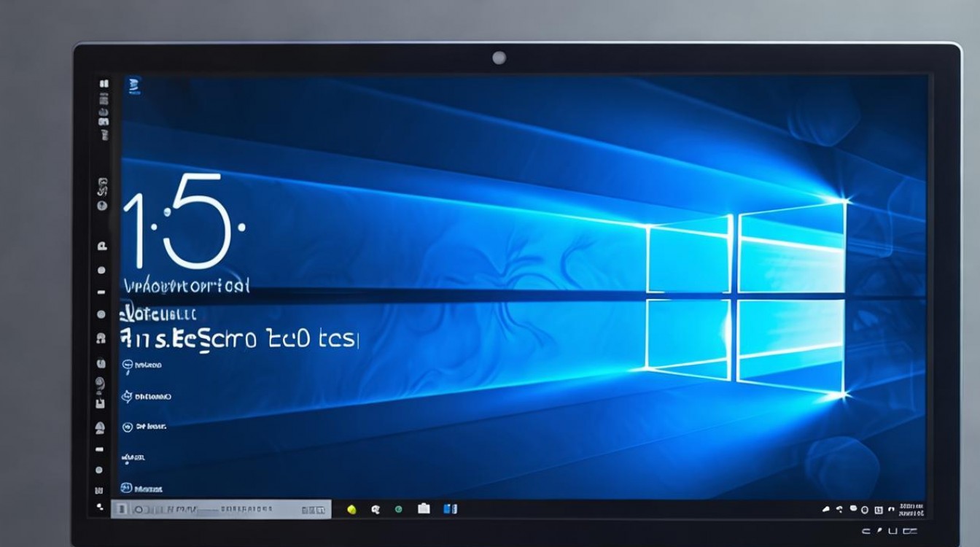Click the gray search box in the taskbar
This screenshot has width=980, height=547.
(x=221, y=508)
